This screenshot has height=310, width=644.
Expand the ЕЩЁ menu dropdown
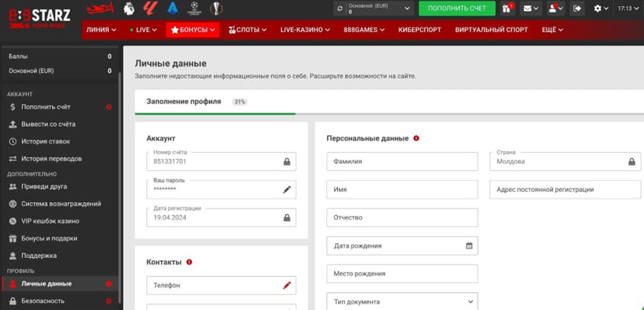(x=552, y=29)
